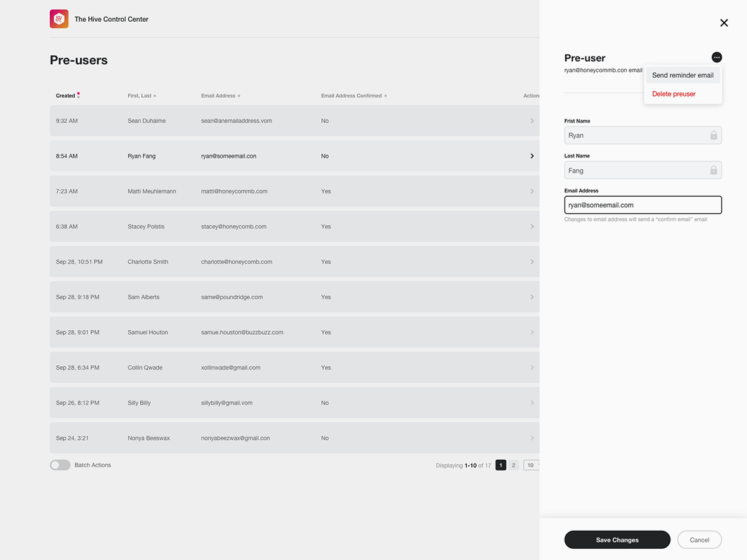Expand Sean Duhaime row with chevron
The width and height of the screenshot is (747, 560).
(532, 121)
